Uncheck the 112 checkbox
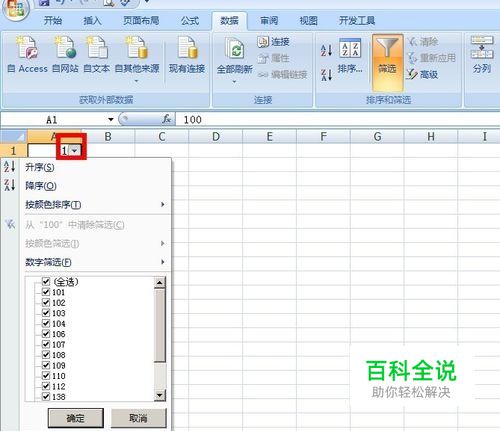 [46, 386]
